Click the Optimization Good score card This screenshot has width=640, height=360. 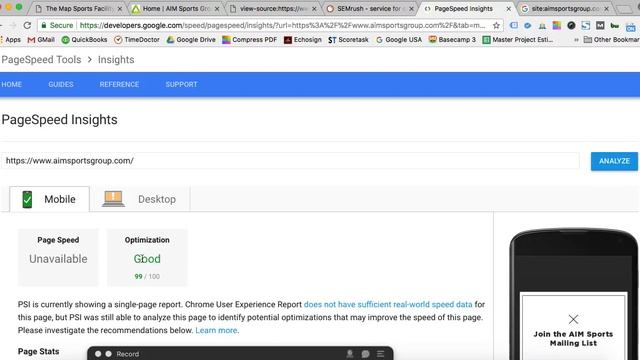point(147,257)
